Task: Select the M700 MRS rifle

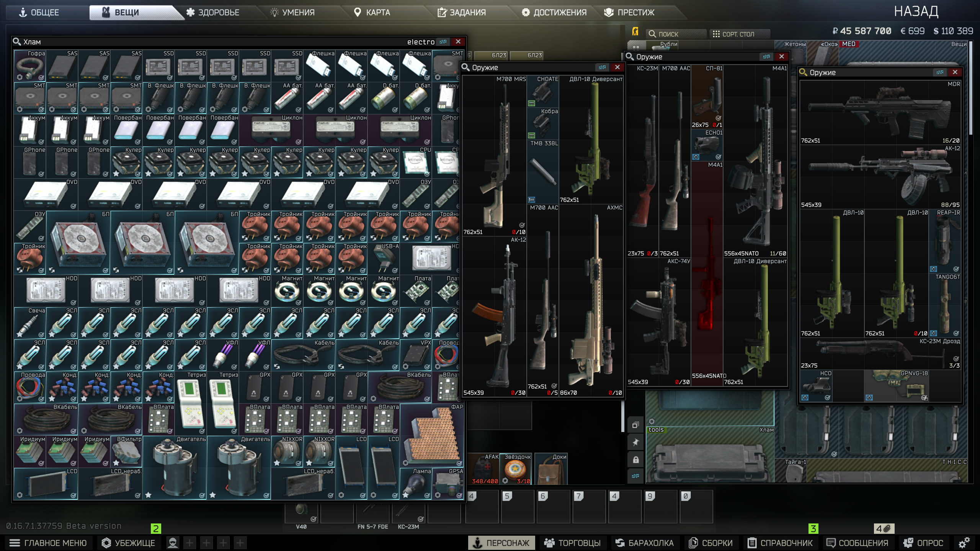Action: pyautogui.click(x=495, y=155)
